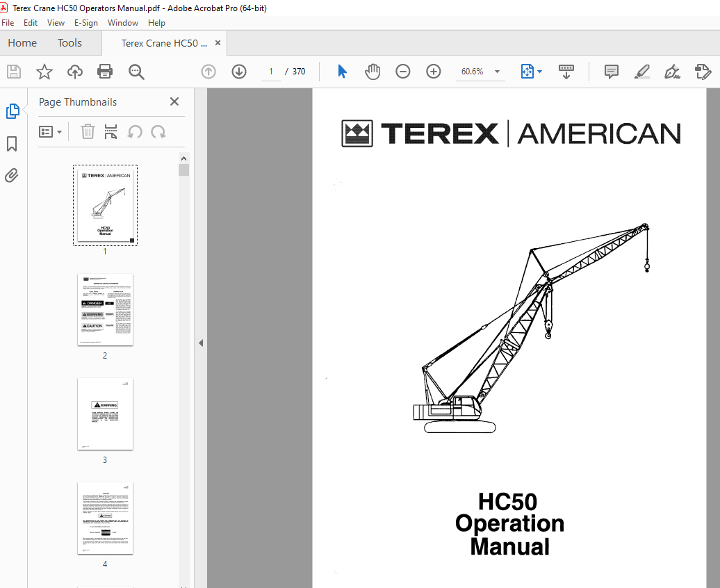Activate the hand pan tool
Image resolution: width=720 pixels, height=588 pixels.
(x=373, y=72)
